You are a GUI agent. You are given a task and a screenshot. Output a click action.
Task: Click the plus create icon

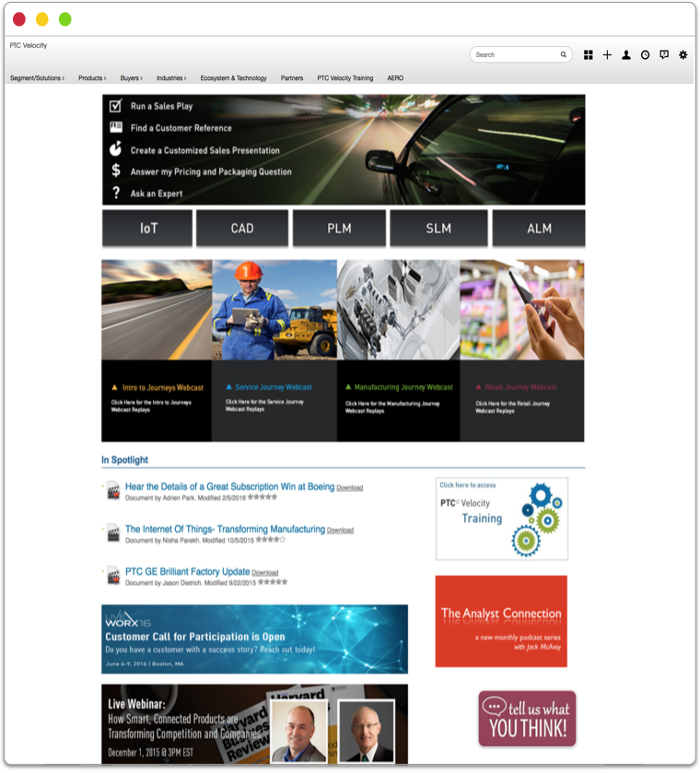coord(607,54)
